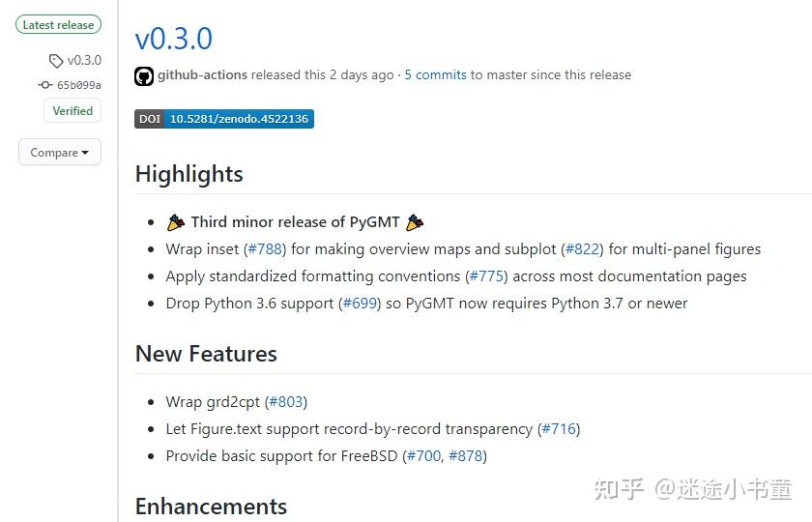The image size is (812, 522).
Task: Open the 5 commits link
Action: (436, 75)
